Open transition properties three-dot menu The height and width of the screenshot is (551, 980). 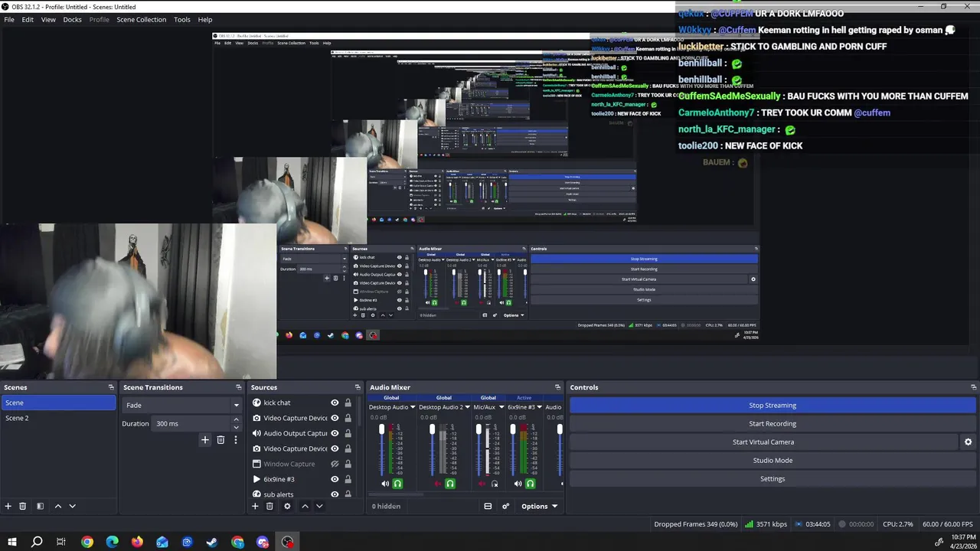236,440
